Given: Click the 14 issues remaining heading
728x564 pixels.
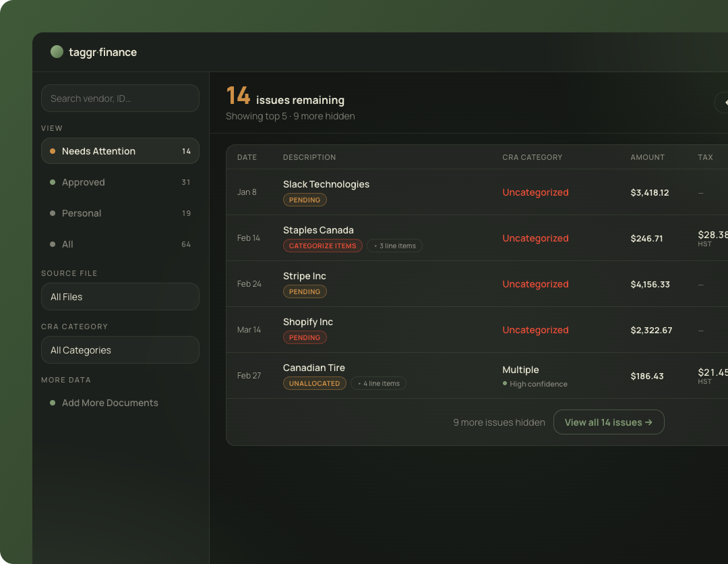Looking at the screenshot, I should click(x=285, y=96).
